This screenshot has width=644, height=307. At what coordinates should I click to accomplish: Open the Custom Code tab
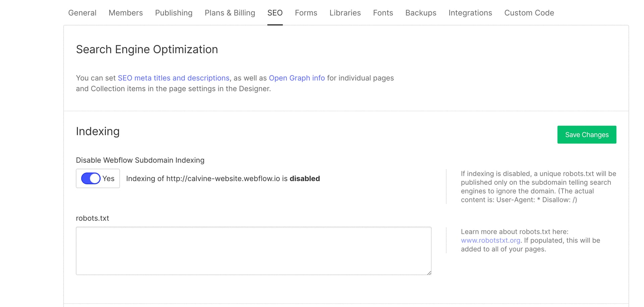[x=529, y=13]
